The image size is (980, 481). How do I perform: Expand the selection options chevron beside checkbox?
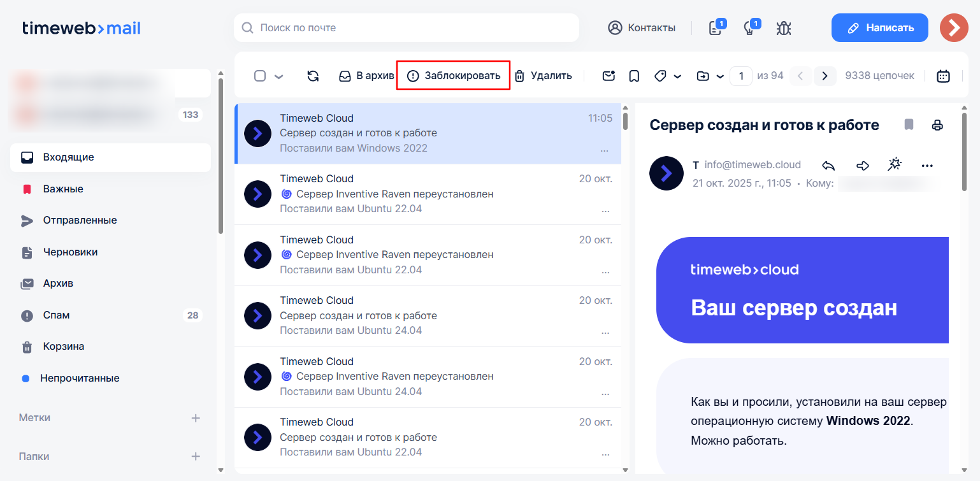(x=278, y=76)
